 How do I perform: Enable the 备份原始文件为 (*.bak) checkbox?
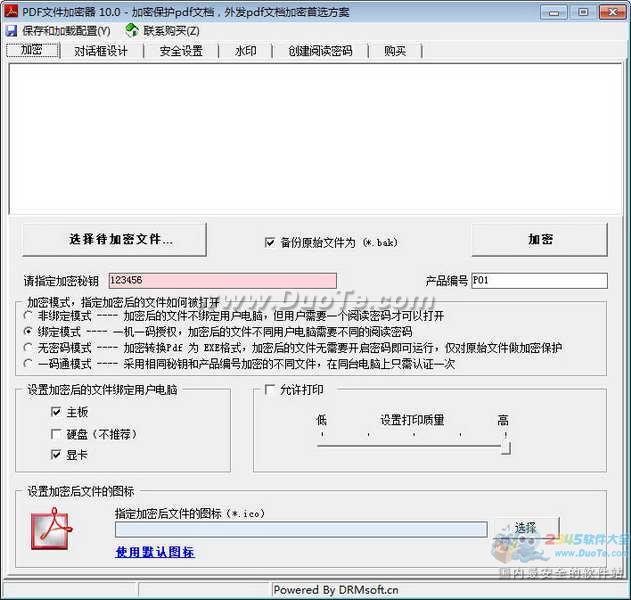pos(270,242)
